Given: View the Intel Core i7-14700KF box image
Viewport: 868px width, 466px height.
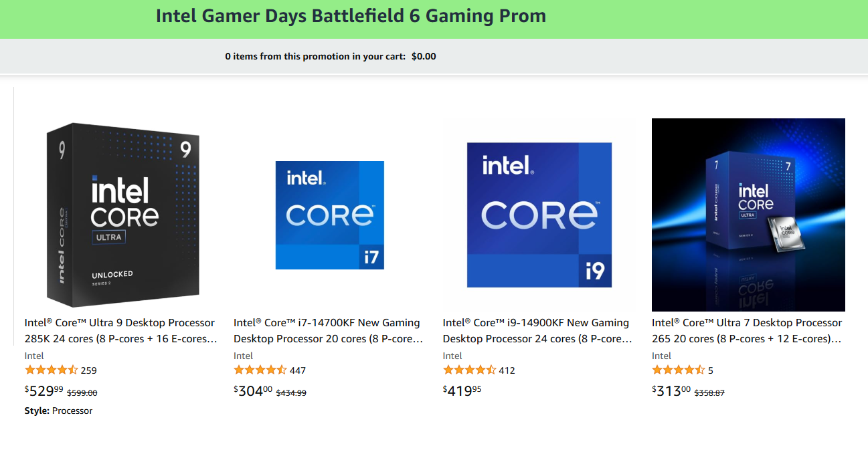Looking at the screenshot, I should coord(329,215).
